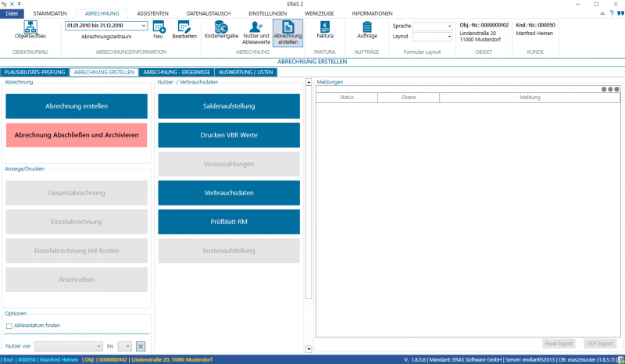Click the Ebene column header
The width and height of the screenshot is (625, 364).
coord(409,98)
